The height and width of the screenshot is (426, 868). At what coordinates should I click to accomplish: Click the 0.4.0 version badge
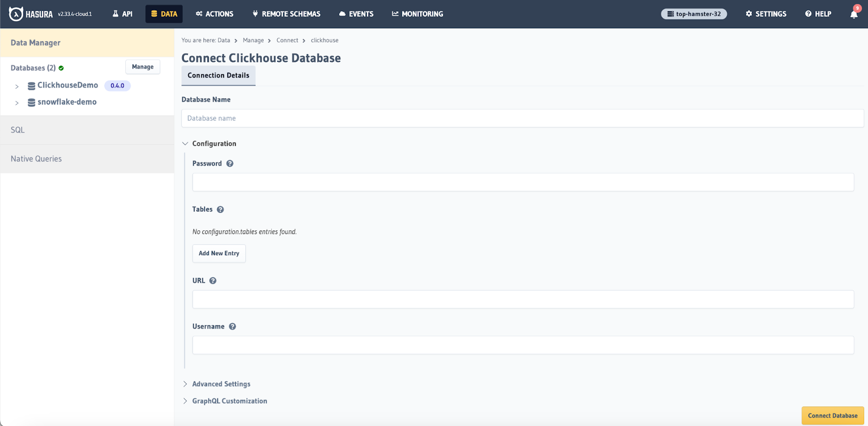(117, 86)
